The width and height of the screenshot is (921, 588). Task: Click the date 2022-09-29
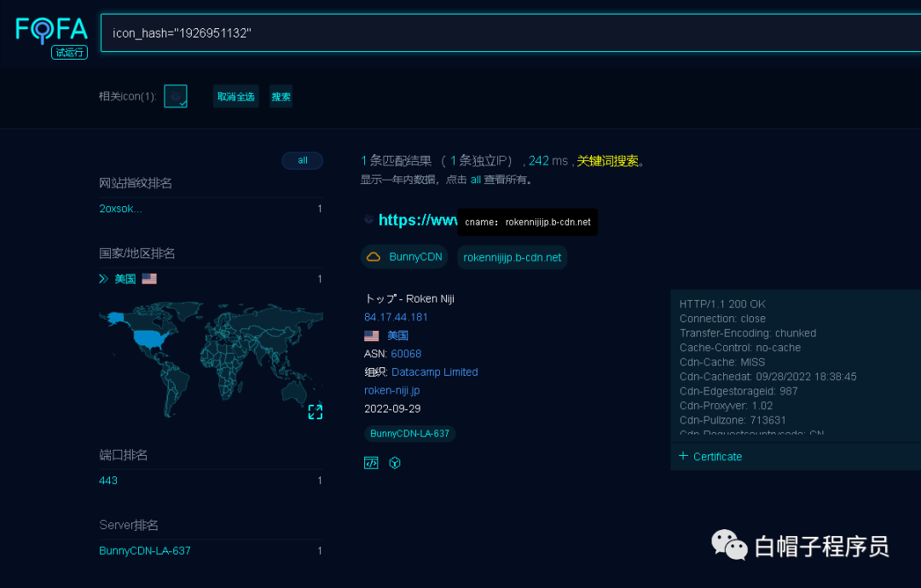pyautogui.click(x=392, y=408)
